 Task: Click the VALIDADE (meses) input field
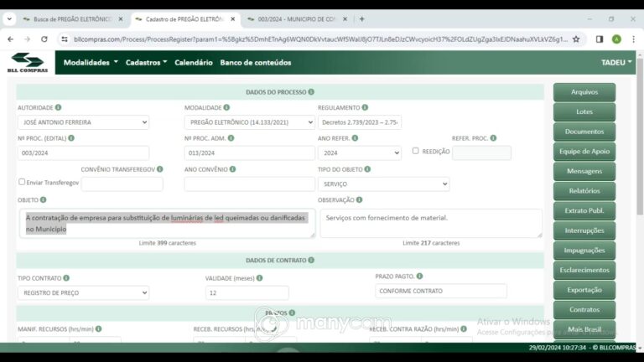tap(247, 292)
